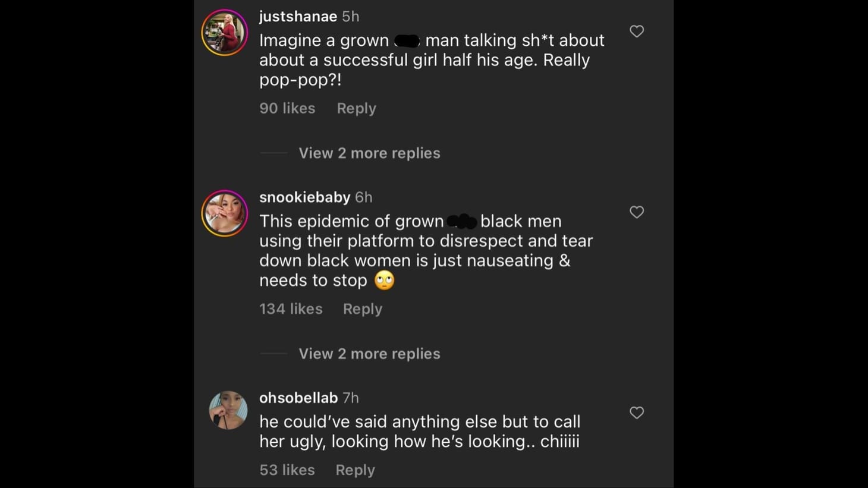
Task: Like ohsobellab's comment using the heart icon
Action: 636,412
